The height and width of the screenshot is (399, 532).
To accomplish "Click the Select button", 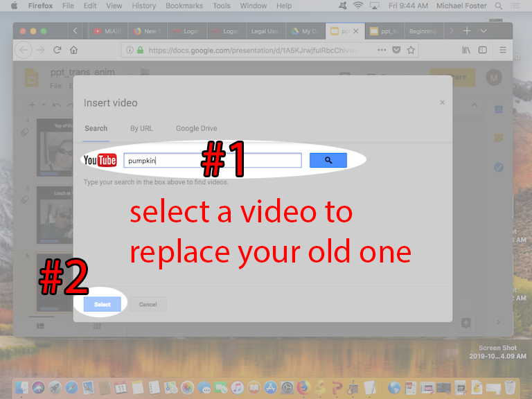I will 102,304.
